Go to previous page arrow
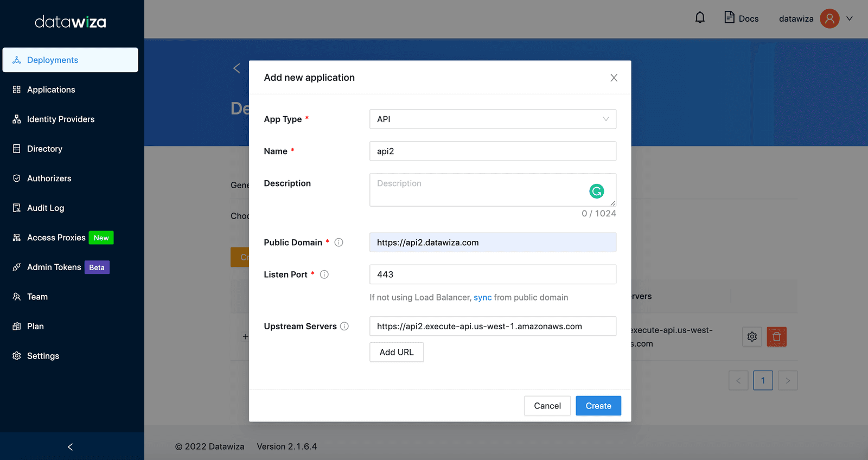Screen dimensions: 868x460 click(738, 380)
